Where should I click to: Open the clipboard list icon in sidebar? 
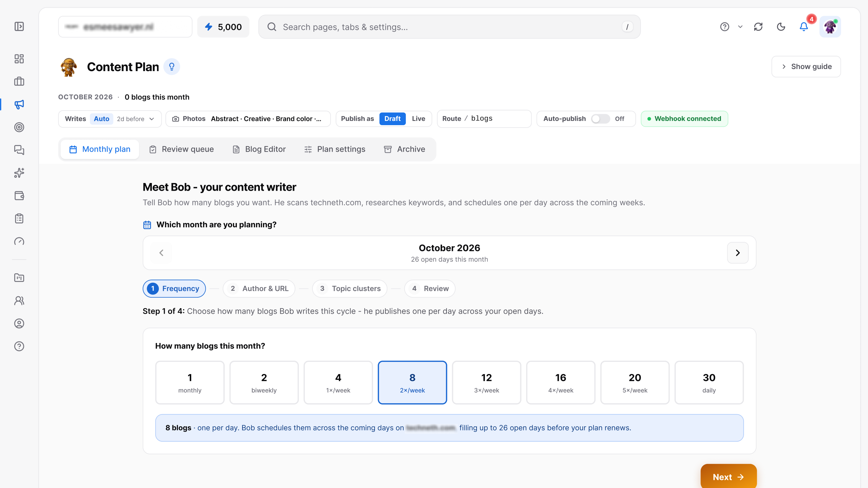19,219
